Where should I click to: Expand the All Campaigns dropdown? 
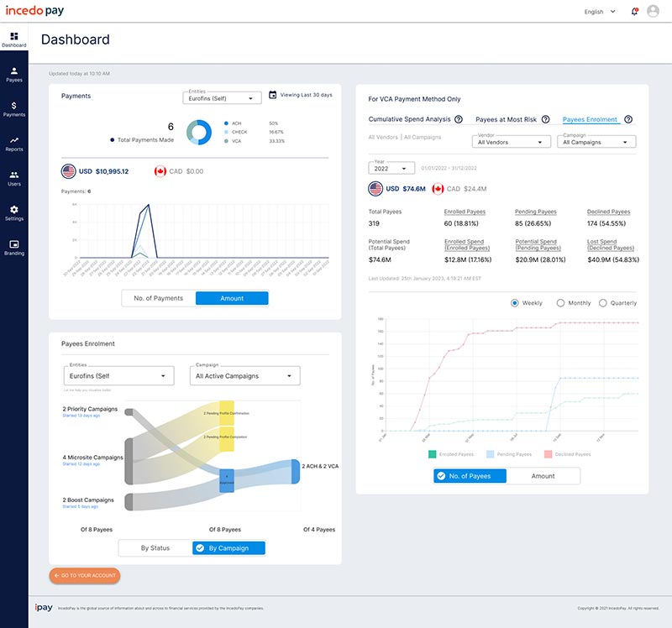596,142
